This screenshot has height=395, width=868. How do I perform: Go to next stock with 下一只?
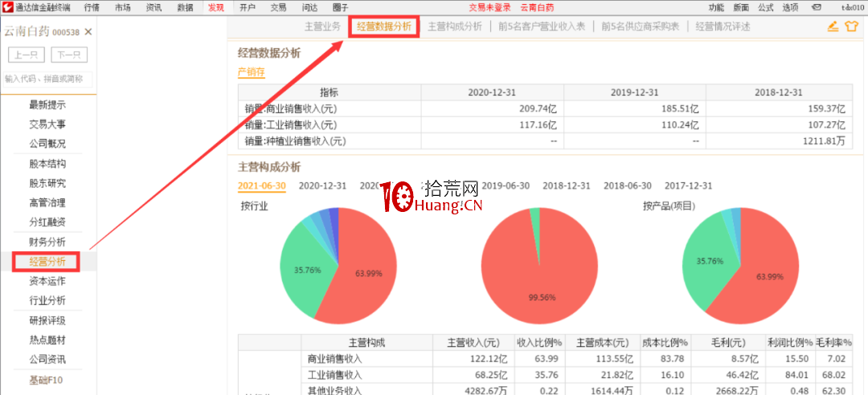tap(69, 55)
